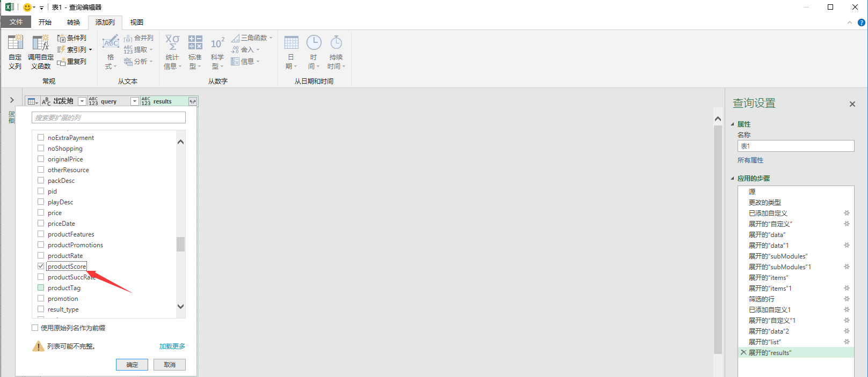
Task: Open the Time (时间) tool
Action: tap(313, 52)
